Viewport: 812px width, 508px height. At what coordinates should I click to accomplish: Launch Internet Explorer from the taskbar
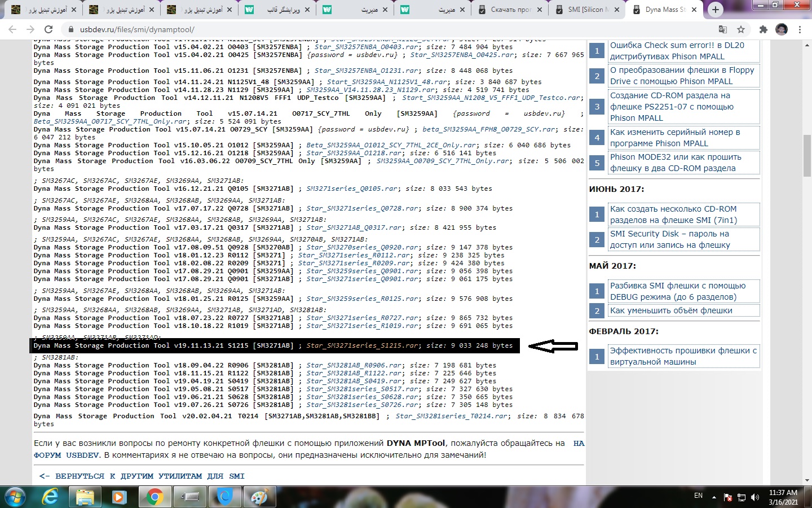(50, 497)
